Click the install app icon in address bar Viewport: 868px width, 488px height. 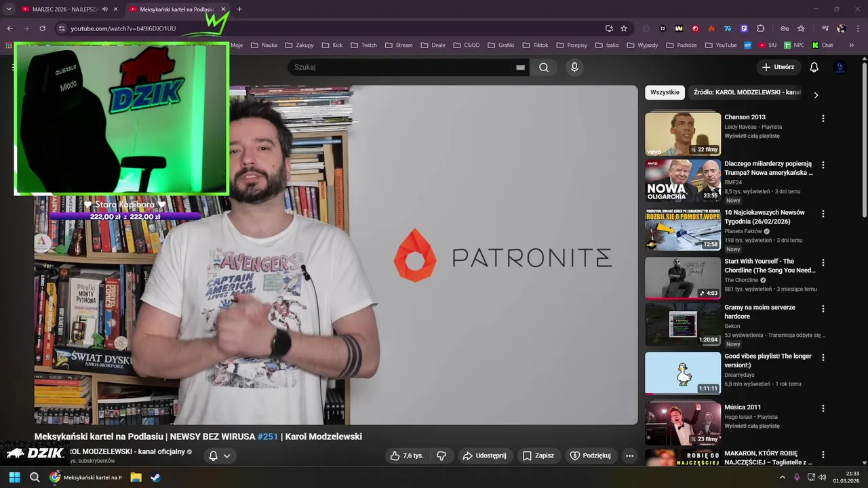(x=609, y=28)
